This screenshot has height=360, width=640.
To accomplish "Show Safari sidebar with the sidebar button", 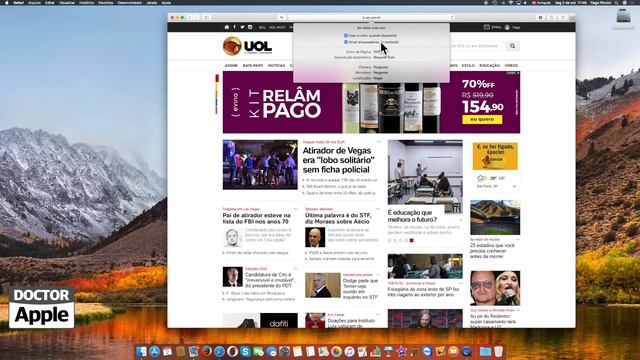I will (x=206, y=18).
